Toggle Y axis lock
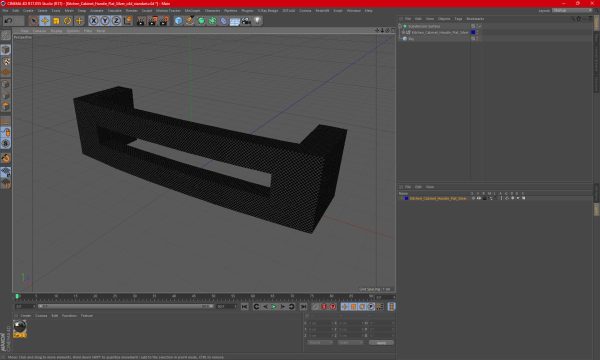Screen dimensions: 600x360 point(105,21)
